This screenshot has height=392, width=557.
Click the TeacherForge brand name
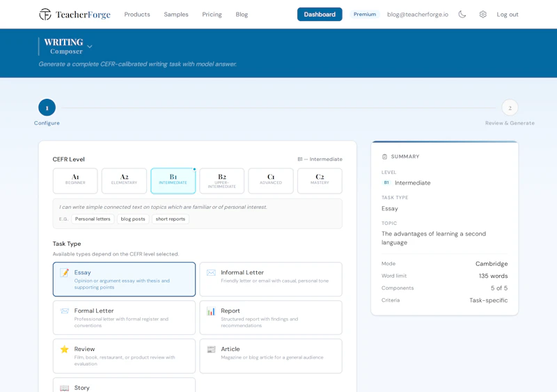(83, 15)
